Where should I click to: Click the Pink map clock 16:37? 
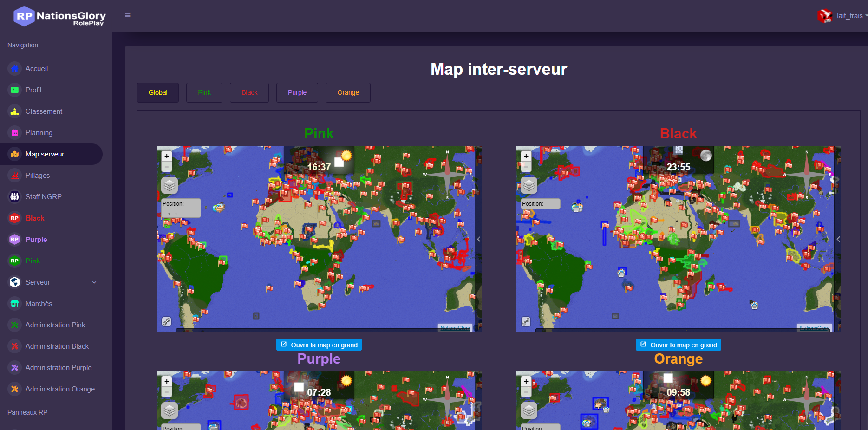(x=319, y=167)
